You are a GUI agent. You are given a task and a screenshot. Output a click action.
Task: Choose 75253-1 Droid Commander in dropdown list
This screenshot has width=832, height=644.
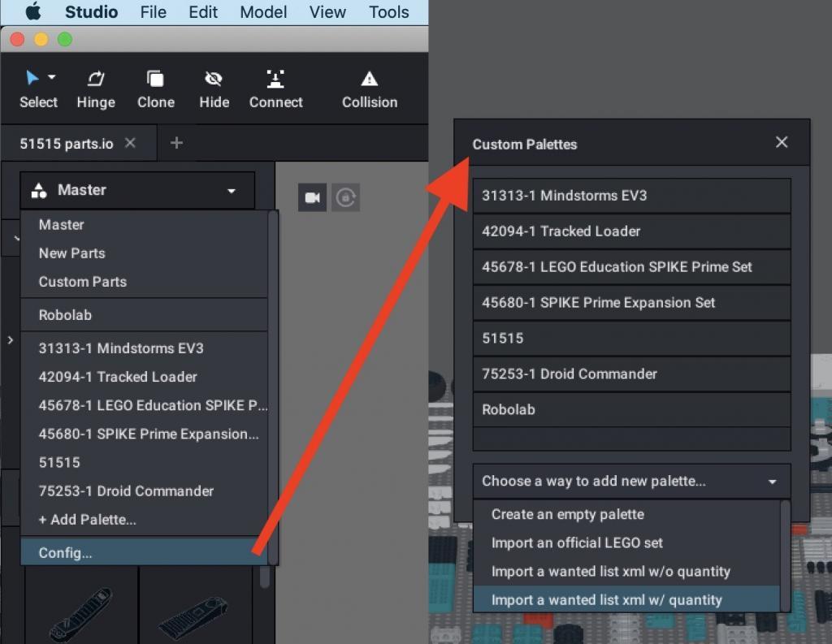(x=144, y=491)
